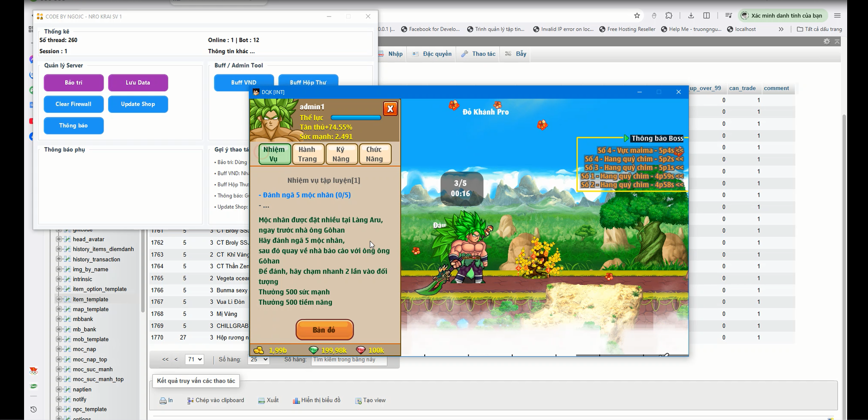The image size is (868, 420).
Task: Expand the img_by_name table node
Action: click(x=59, y=269)
